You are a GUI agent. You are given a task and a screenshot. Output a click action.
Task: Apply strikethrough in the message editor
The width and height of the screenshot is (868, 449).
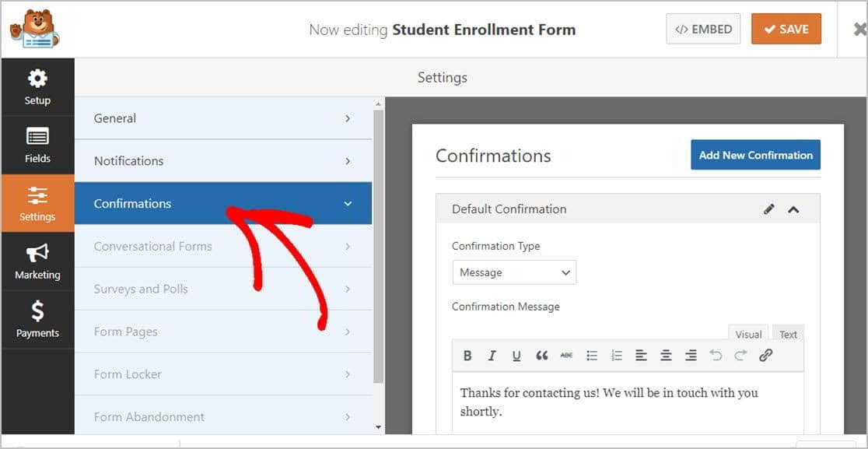point(566,356)
